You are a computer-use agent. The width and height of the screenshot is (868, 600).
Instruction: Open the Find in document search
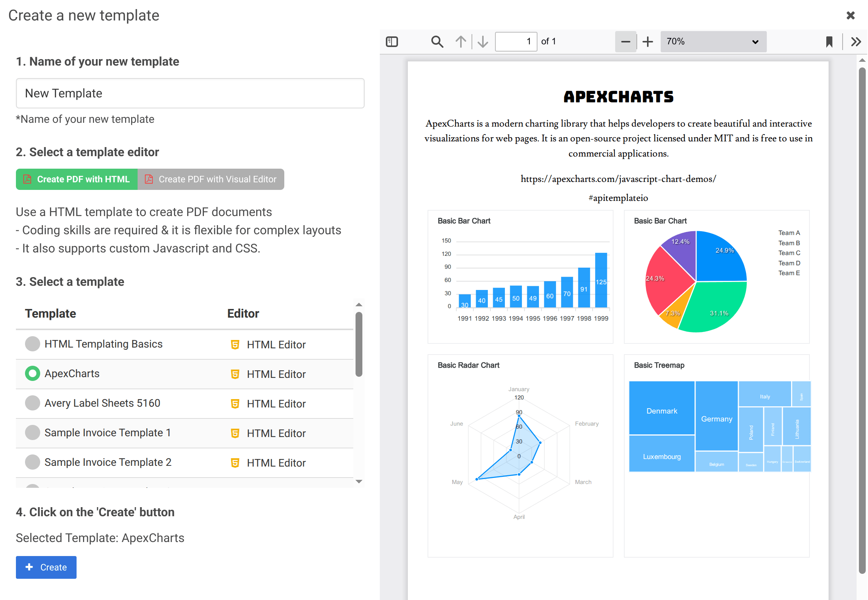pos(437,42)
